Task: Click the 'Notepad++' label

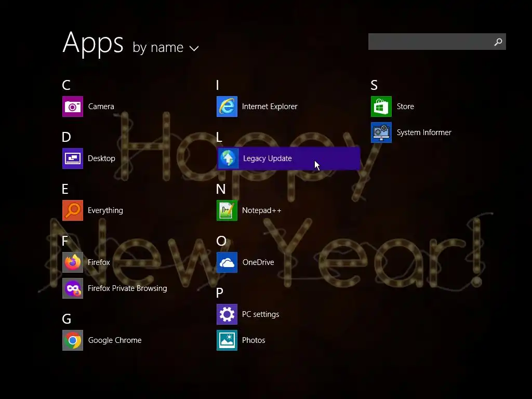Action: click(262, 210)
